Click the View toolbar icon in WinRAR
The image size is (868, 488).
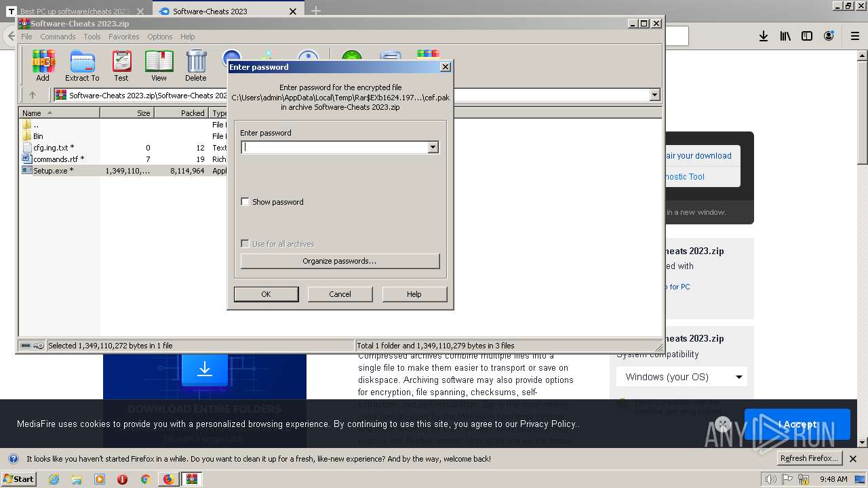pyautogui.click(x=159, y=66)
